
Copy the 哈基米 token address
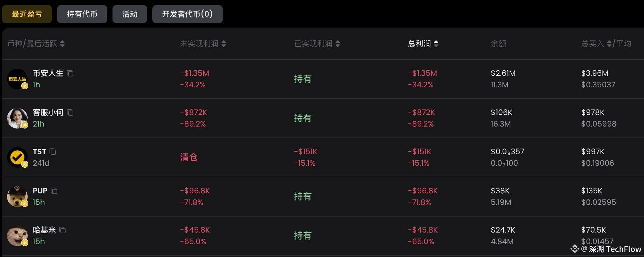tap(63, 230)
